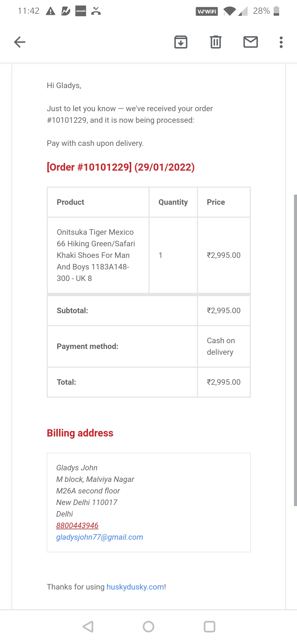The width and height of the screenshot is (297, 644).
Task: Tap the battery indicator in status bar
Action: click(276, 11)
